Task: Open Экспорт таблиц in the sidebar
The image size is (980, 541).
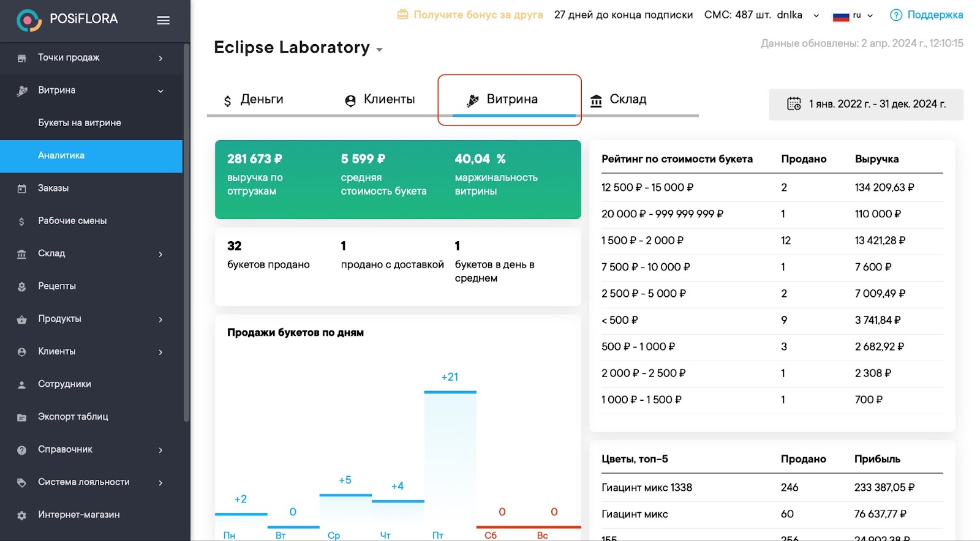Action: [91, 417]
